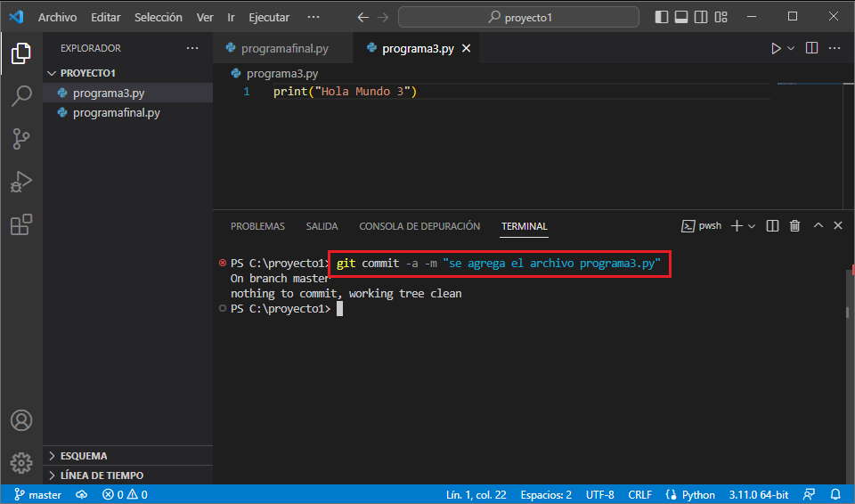Close the programa3.py tab
Viewport: 855px width, 504px height.
pos(466,49)
